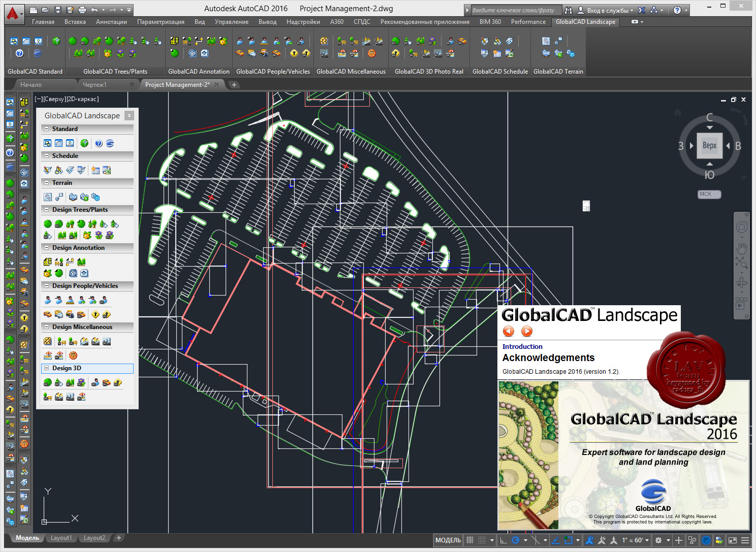
Task: Click the yellow road sign icon in palette Design People/Vehicles
Action: pos(96,314)
